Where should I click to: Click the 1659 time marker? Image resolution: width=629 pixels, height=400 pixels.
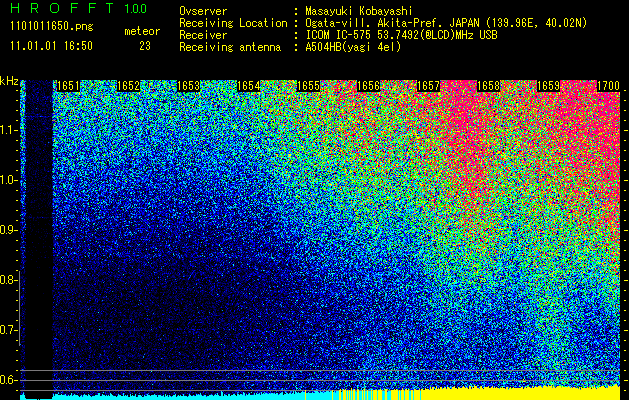click(x=548, y=86)
